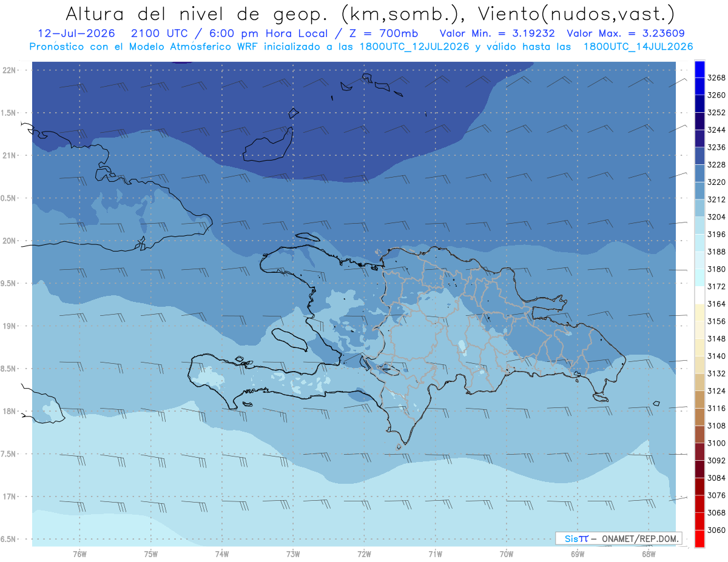
Task: Click the white swatch between 3164 and 3172
Action: click(699, 295)
